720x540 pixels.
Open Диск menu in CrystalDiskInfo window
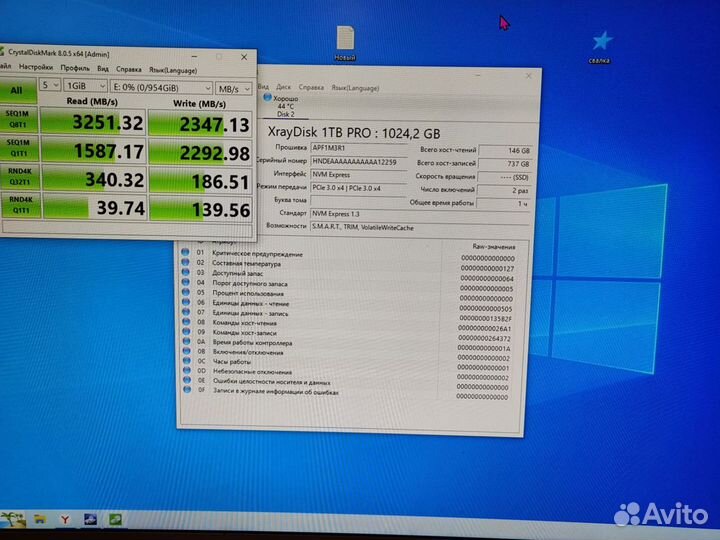pos(283,86)
